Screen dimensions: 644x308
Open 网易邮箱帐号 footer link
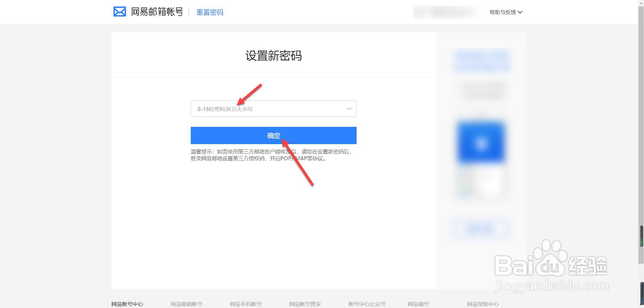point(186,304)
